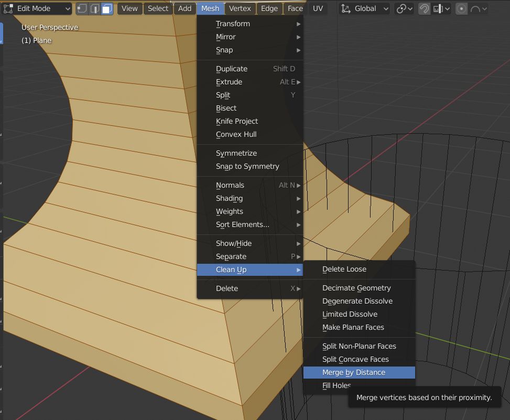
Task: Choose Degenerate Dissolve
Action: click(x=359, y=301)
